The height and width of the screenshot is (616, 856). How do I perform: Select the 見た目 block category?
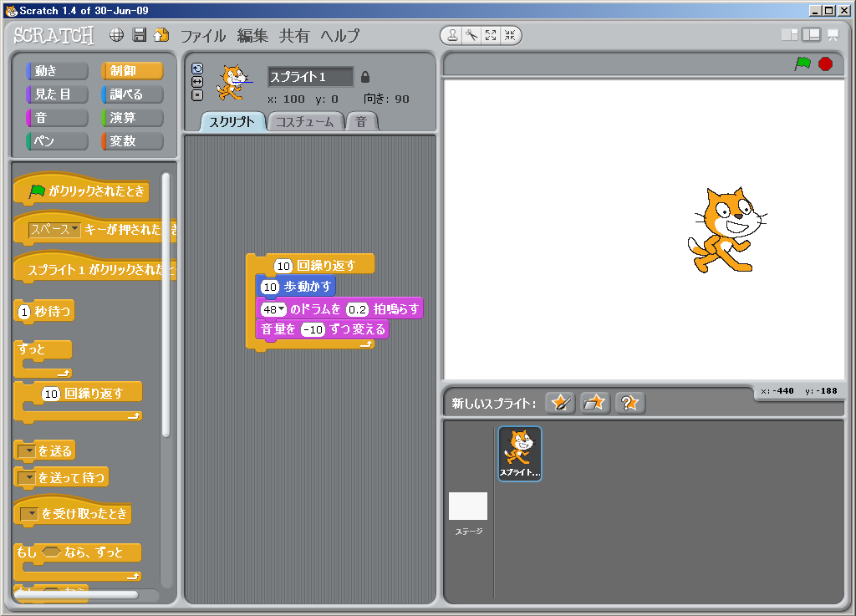point(57,94)
